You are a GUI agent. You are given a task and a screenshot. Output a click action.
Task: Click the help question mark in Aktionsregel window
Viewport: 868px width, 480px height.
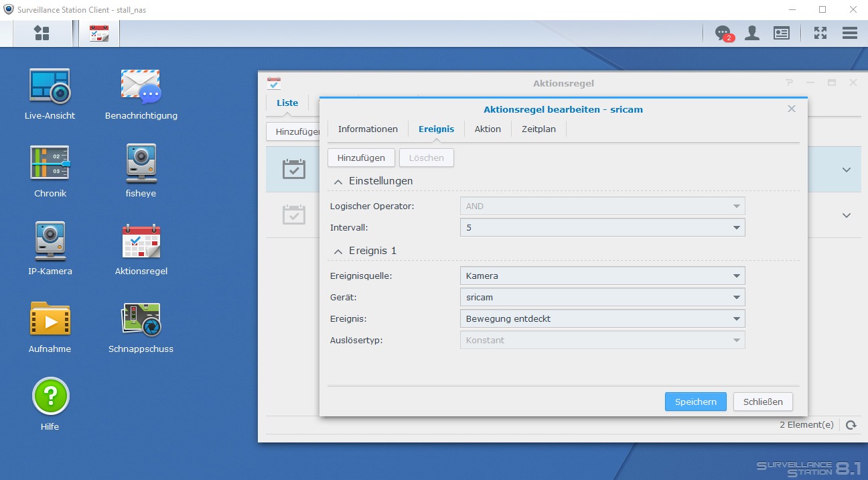click(x=790, y=82)
